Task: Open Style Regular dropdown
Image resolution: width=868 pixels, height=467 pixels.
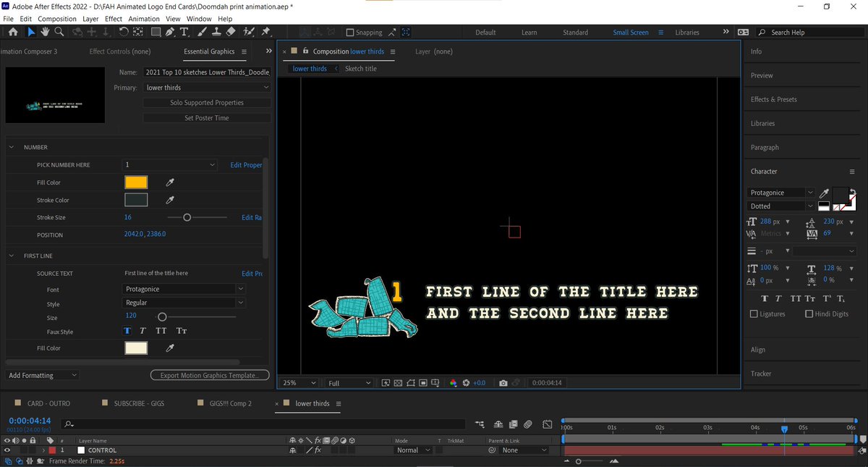Action: 185,303
